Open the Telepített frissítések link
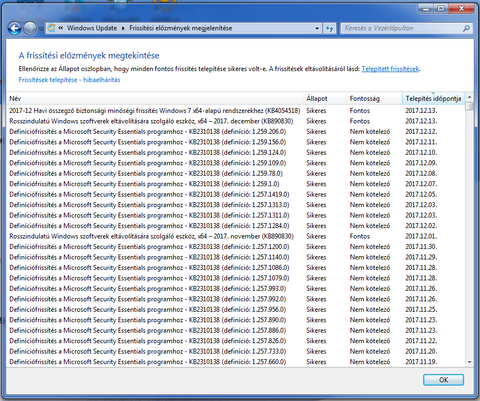Image resolution: width=480 pixels, height=401 pixels. pos(390,69)
